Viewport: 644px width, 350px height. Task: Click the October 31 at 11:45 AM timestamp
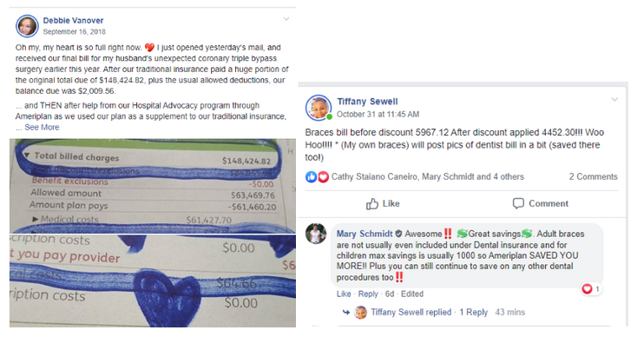pos(378,114)
